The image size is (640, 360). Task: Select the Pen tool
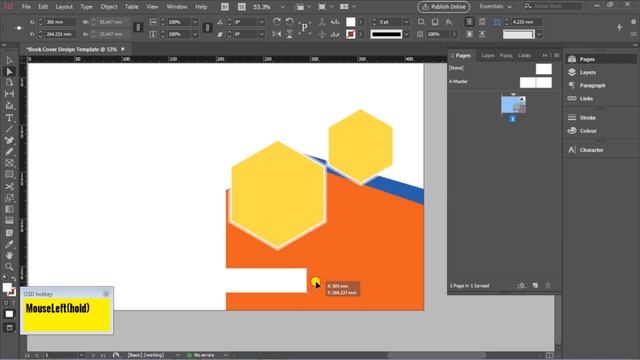pyautogui.click(x=9, y=140)
